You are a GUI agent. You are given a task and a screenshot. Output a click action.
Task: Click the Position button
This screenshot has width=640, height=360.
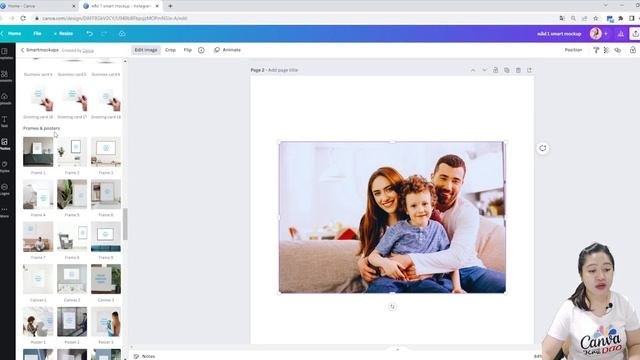point(573,50)
